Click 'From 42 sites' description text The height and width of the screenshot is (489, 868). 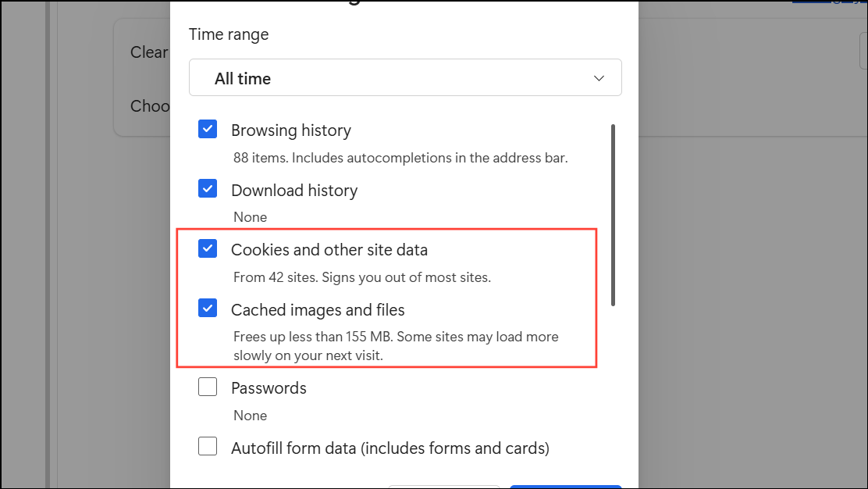(x=362, y=277)
